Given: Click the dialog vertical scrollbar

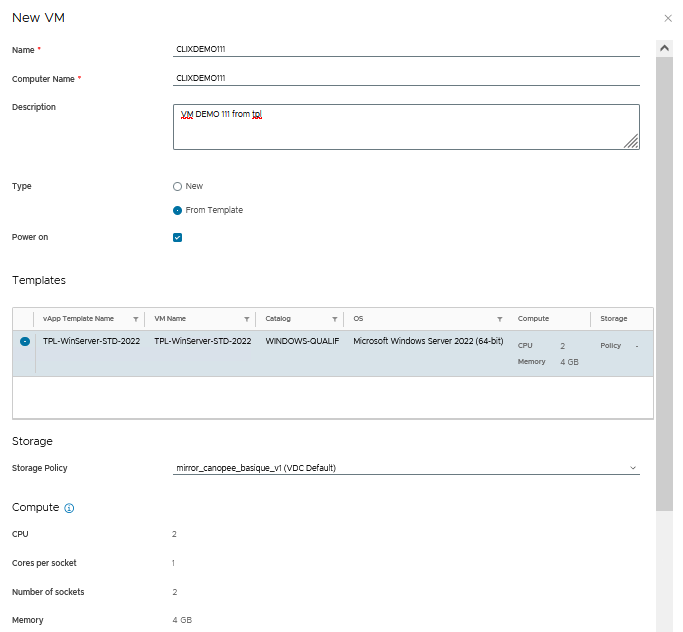Looking at the screenshot, I should pyautogui.click(x=664, y=280).
